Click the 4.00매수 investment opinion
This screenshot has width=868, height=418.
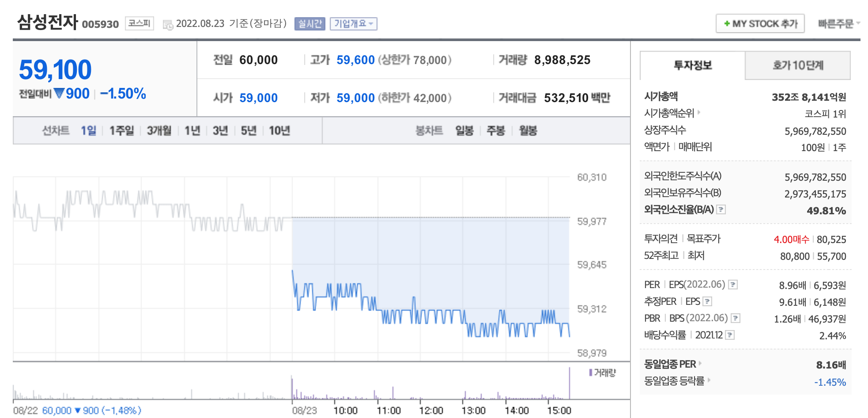(791, 239)
